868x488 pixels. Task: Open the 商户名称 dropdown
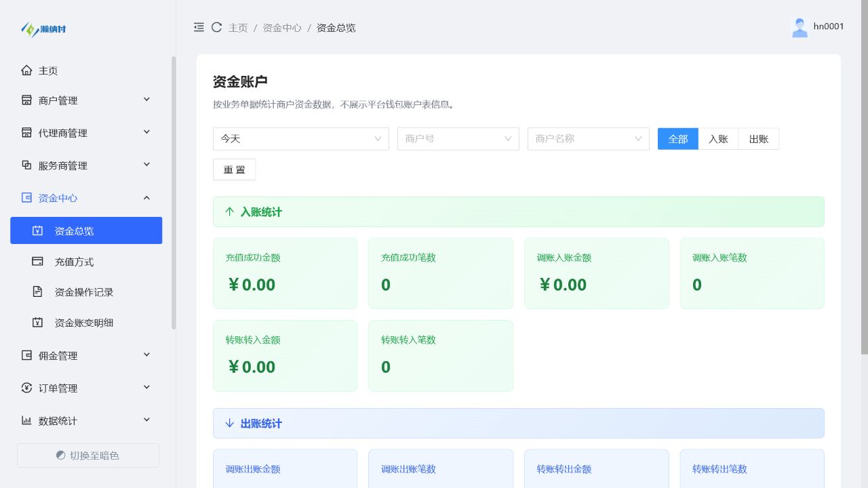[589, 139]
